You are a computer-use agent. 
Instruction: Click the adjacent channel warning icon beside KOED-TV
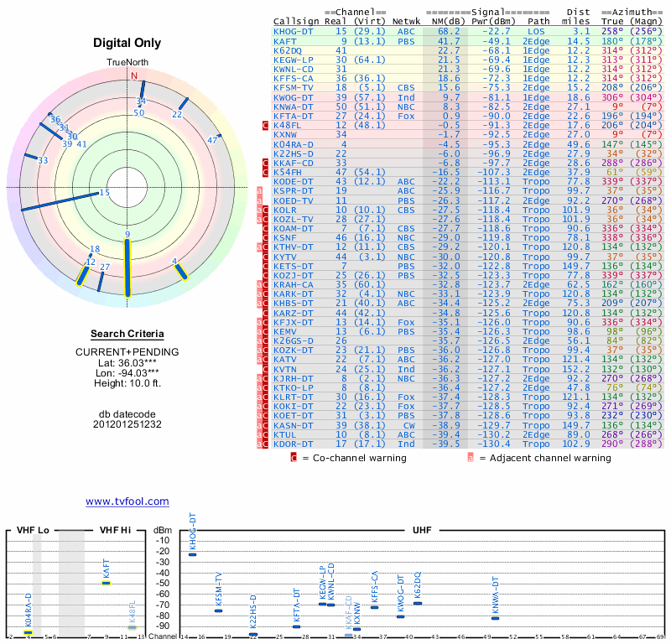tap(260, 201)
